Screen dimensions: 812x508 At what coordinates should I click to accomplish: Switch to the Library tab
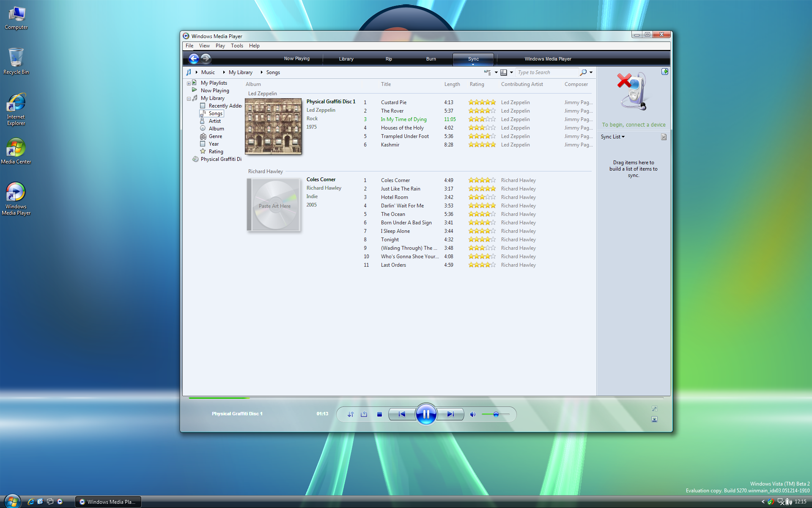click(346, 59)
